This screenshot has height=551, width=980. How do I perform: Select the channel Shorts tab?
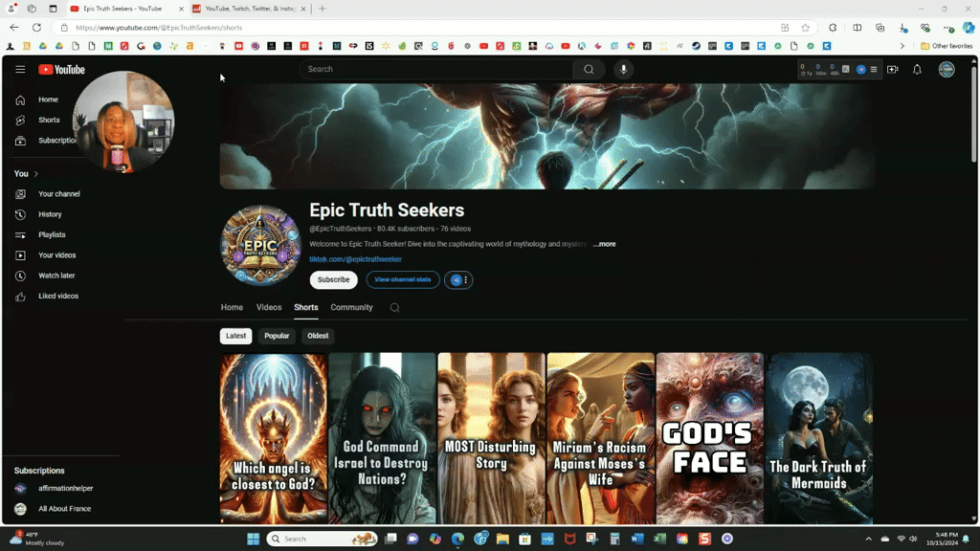point(306,307)
